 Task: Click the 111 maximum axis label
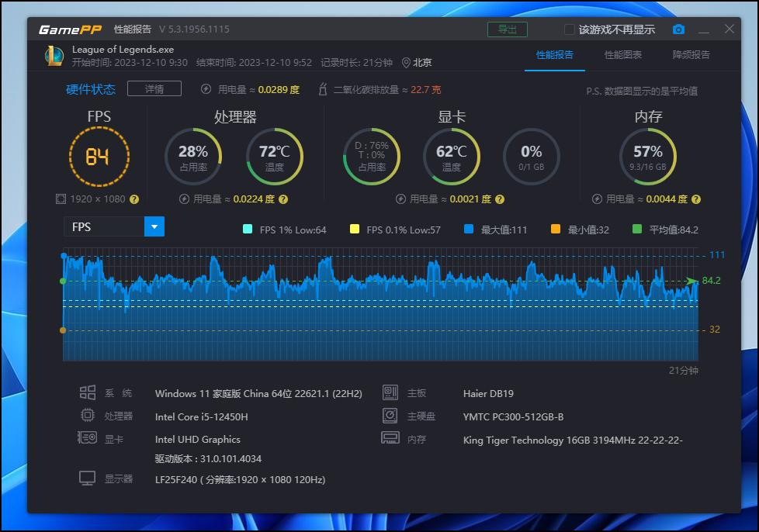coord(717,255)
